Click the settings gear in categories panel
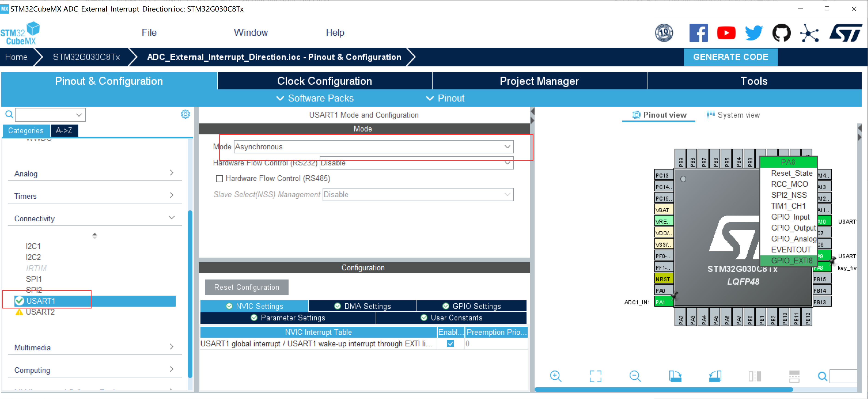This screenshot has height=399, width=868. 185,114
